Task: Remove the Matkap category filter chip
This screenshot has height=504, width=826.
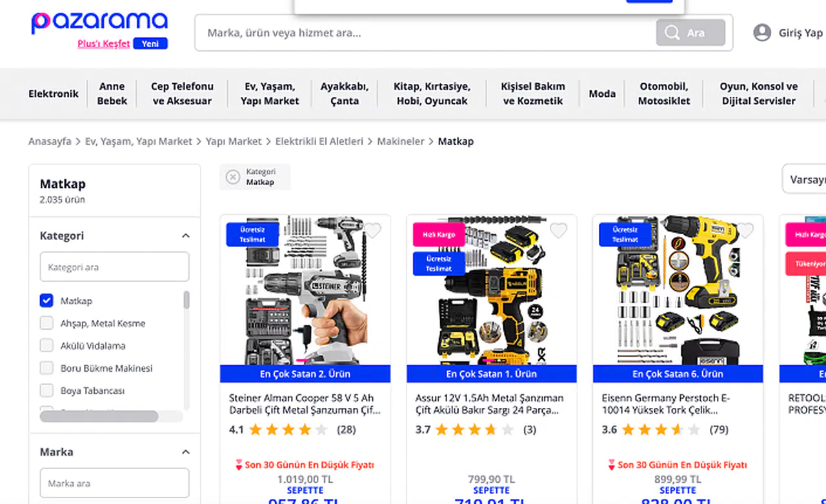Action: click(x=232, y=177)
